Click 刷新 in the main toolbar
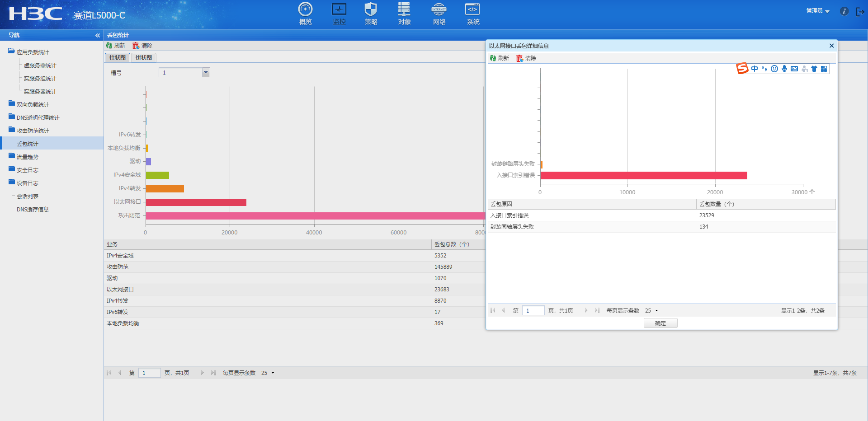This screenshot has height=421, width=868. coord(116,46)
